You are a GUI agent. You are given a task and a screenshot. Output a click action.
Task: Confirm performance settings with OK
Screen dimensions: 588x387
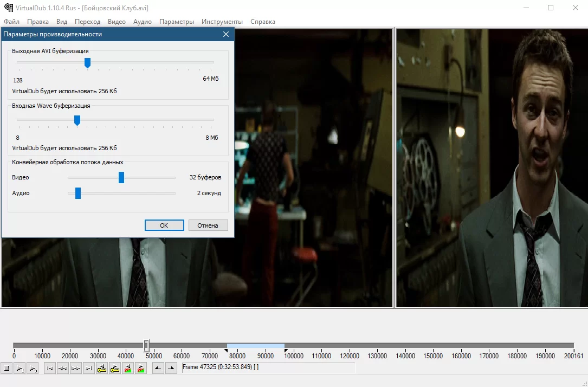(x=164, y=225)
